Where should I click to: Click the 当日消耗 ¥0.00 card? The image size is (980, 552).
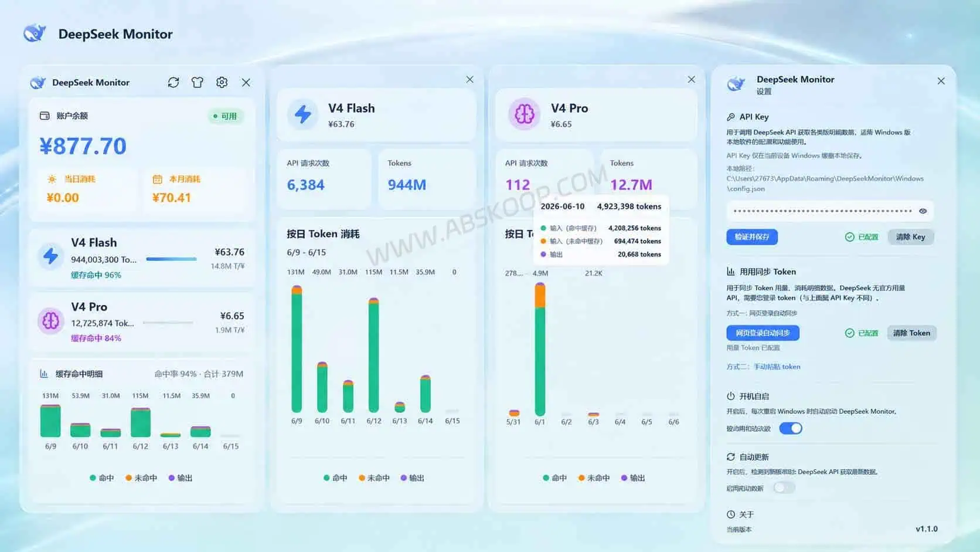[x=88, y=189]
